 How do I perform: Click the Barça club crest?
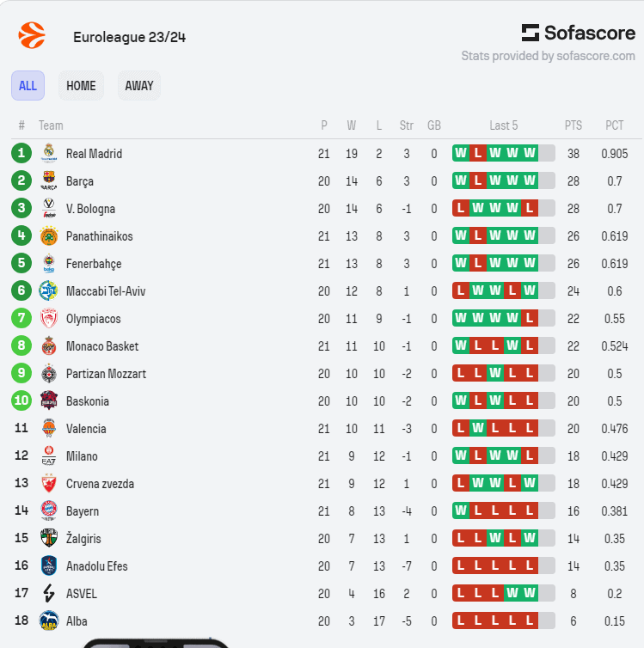point(49,181)
